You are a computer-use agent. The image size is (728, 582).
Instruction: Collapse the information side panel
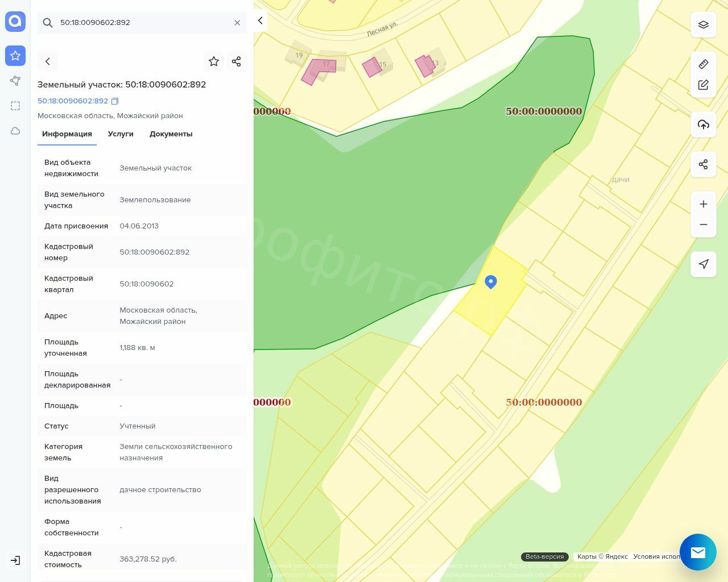260,20
